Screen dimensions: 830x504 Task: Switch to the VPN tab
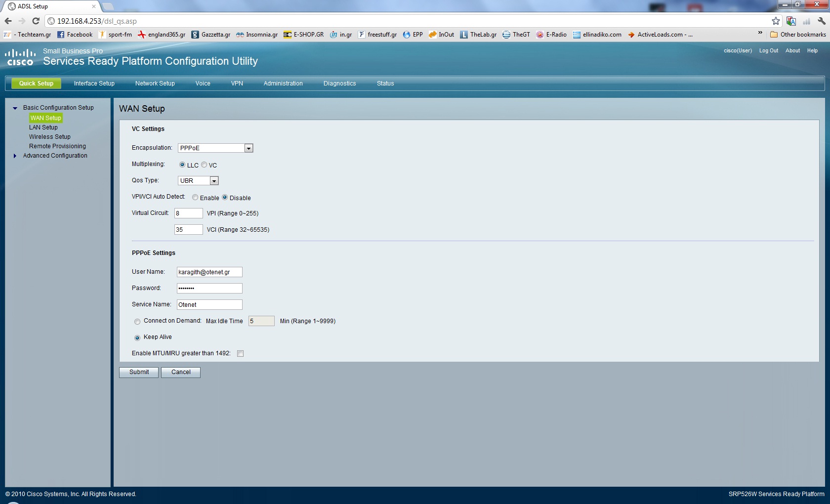tap(237, 84)
